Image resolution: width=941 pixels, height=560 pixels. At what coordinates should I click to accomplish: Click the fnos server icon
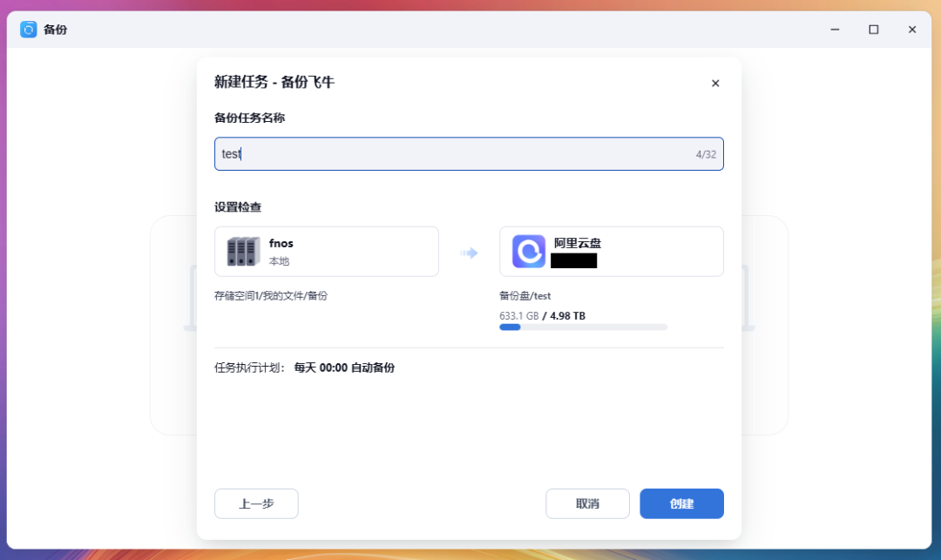click(243, 251)
